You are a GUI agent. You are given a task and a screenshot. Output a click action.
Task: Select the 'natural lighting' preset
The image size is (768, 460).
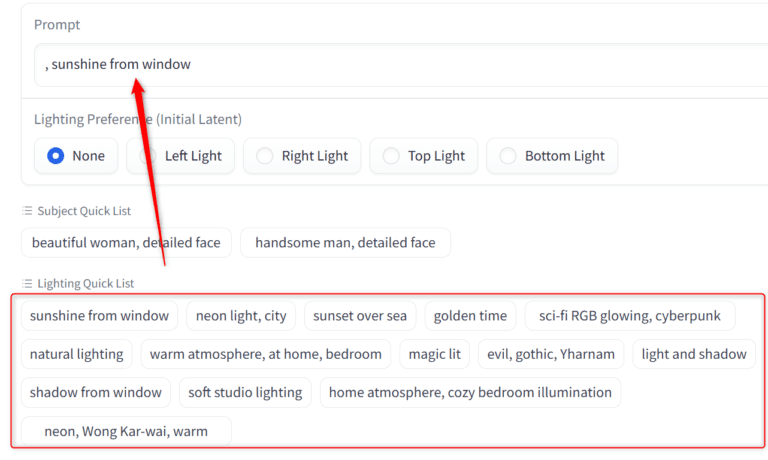(x=77, y=354)
